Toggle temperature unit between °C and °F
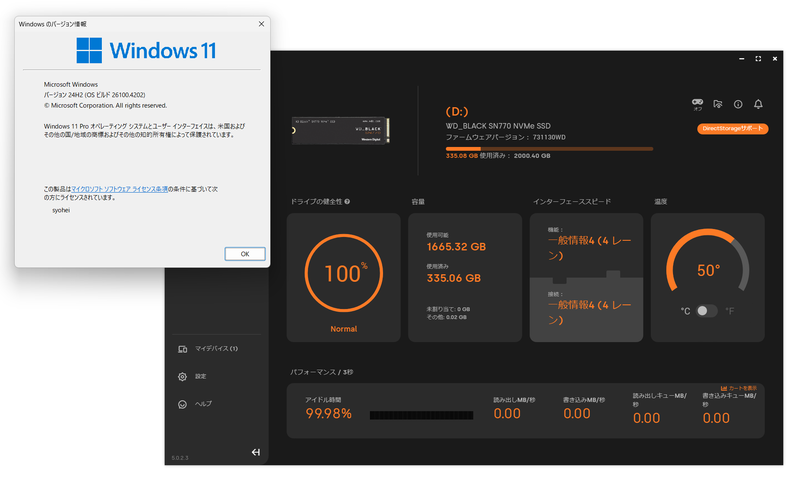Viewport: 800px width, 479px height. [707, 311]
